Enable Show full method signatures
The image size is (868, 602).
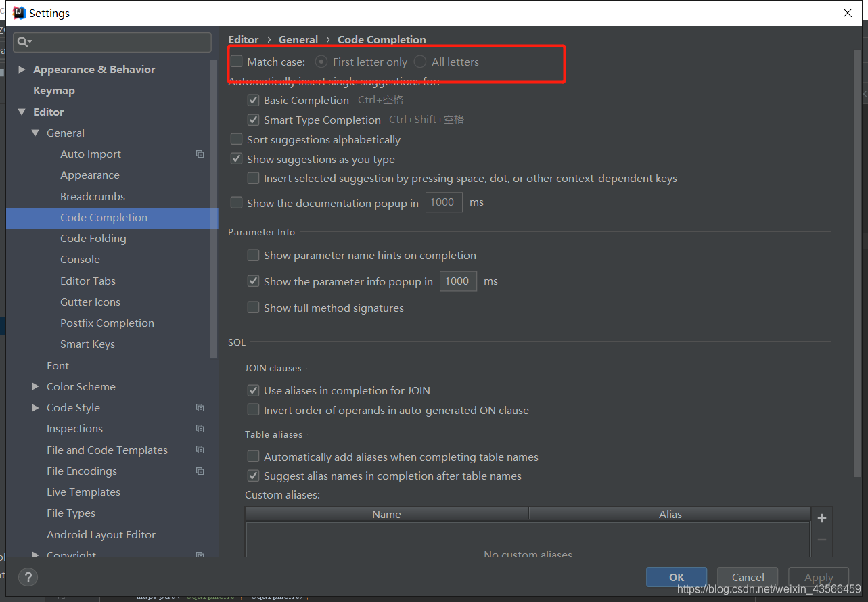coord(253,308)
